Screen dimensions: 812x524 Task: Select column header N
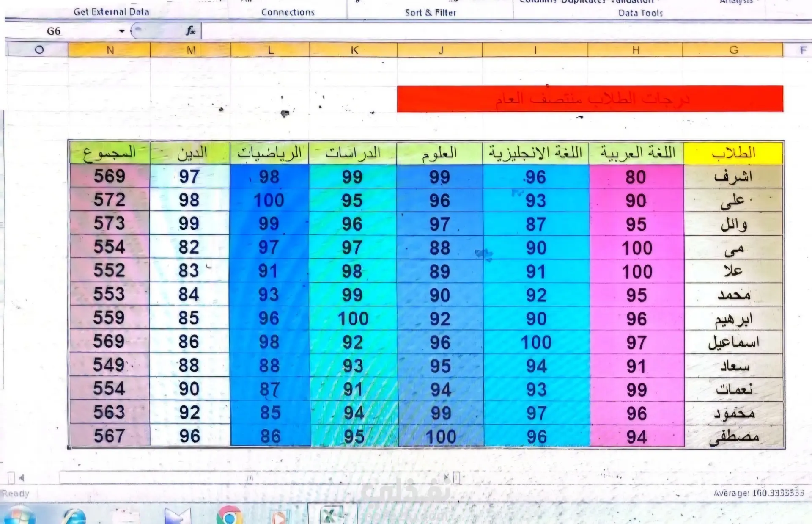(110, 50)
